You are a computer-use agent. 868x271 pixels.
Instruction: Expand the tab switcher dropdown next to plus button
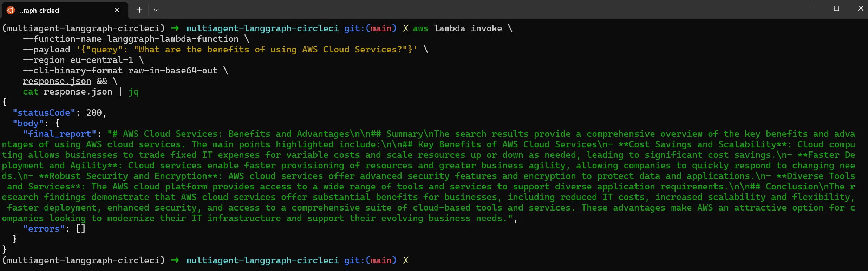156,10
